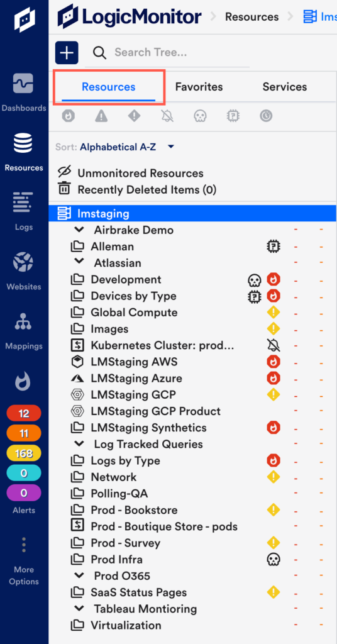This screenshot has width=337, height=644.
Task: Expand the Tableau Montioring group
Action: [79, 608]
